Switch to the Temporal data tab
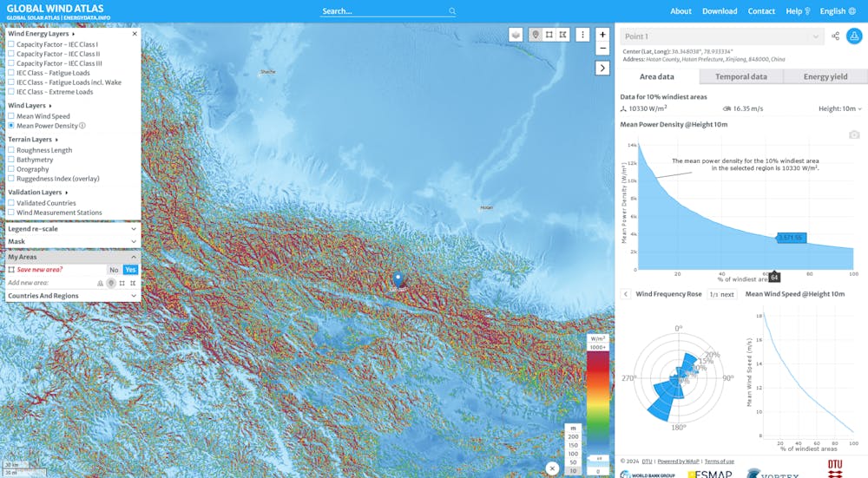Screen dimensions: 868x478 740,76
